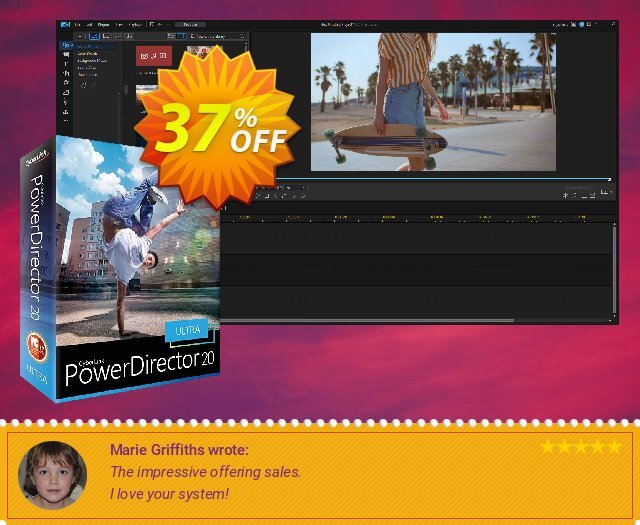
Task: Open the View menu
Action: 119,24
